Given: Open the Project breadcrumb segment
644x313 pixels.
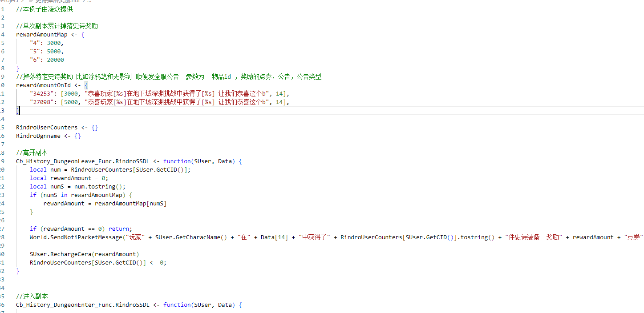Looking at the screenshot, I should (9, 1).
